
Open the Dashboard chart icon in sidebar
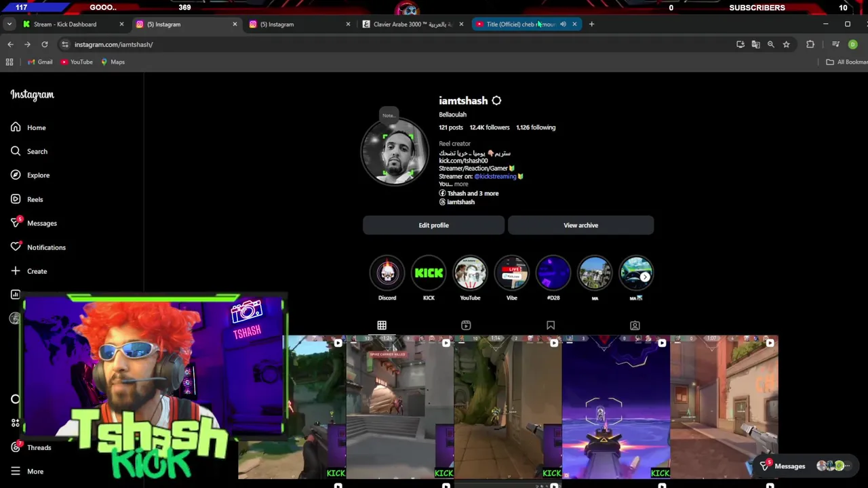[x=16, y=294]
